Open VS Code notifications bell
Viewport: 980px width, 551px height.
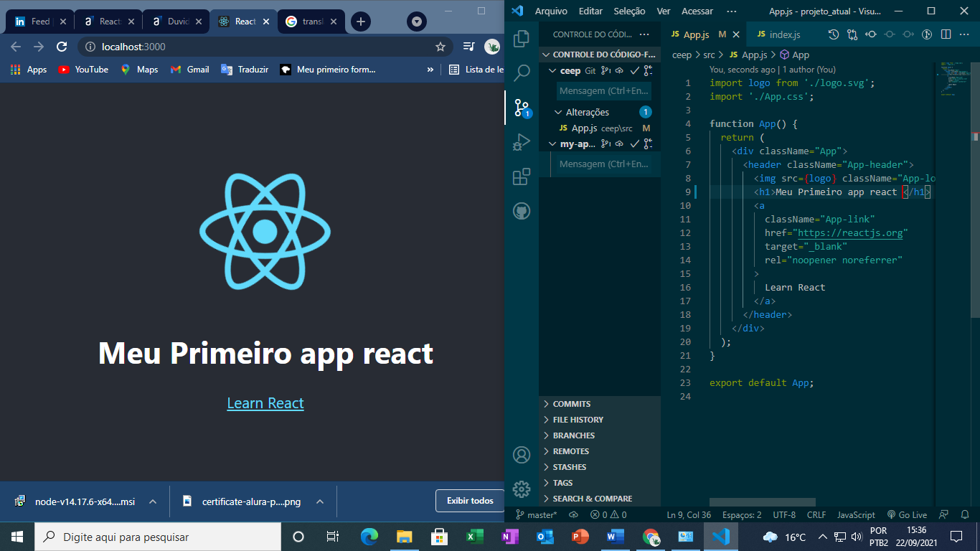964,514
